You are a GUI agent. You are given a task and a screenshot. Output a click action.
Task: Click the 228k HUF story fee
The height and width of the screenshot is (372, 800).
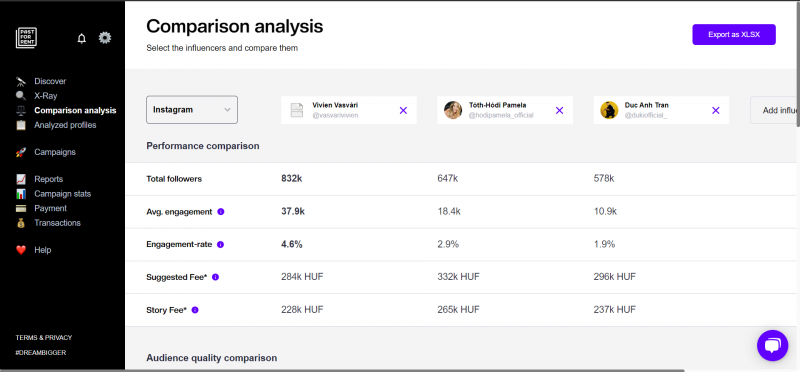(x=302, y=310)
